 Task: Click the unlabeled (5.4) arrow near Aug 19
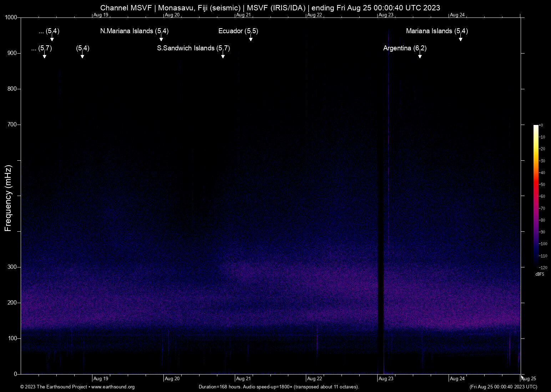click(x=82, y=56)
